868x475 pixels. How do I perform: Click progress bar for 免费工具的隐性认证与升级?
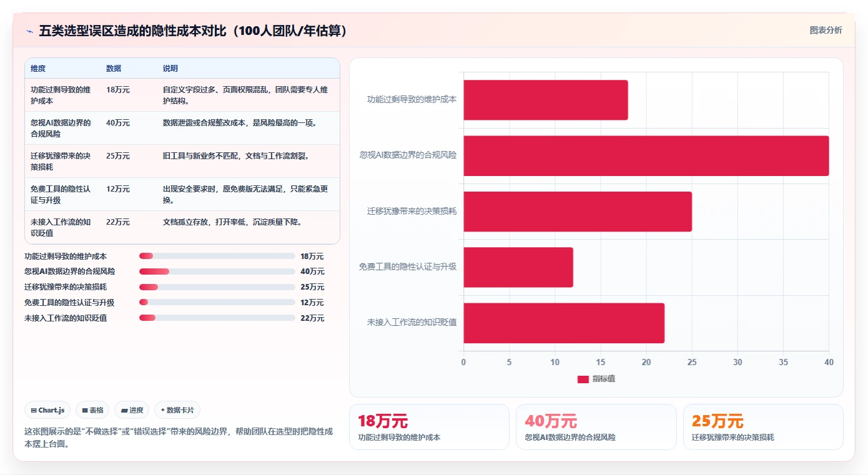[x=217, y=302]
